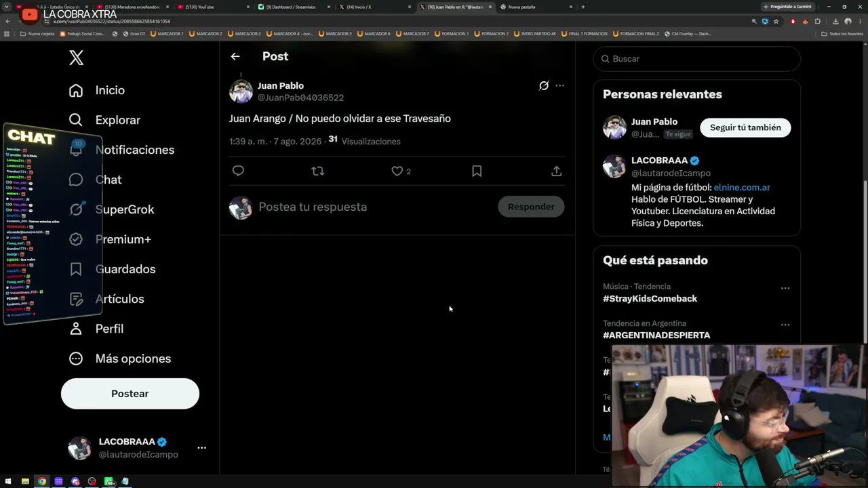Like the post with the heart icon
Viewport: 868px width, 488px height.
pyautogui.click(x=397, y=171)
